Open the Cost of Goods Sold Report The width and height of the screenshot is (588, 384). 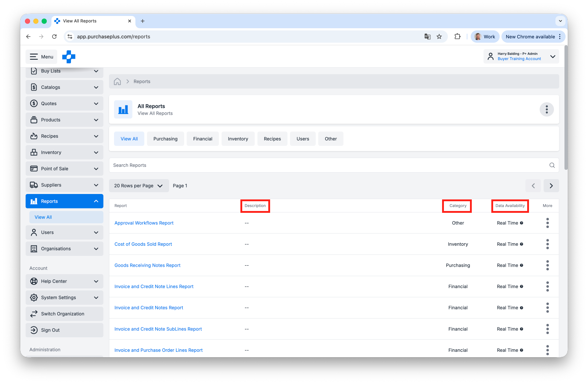click(143, 244)
